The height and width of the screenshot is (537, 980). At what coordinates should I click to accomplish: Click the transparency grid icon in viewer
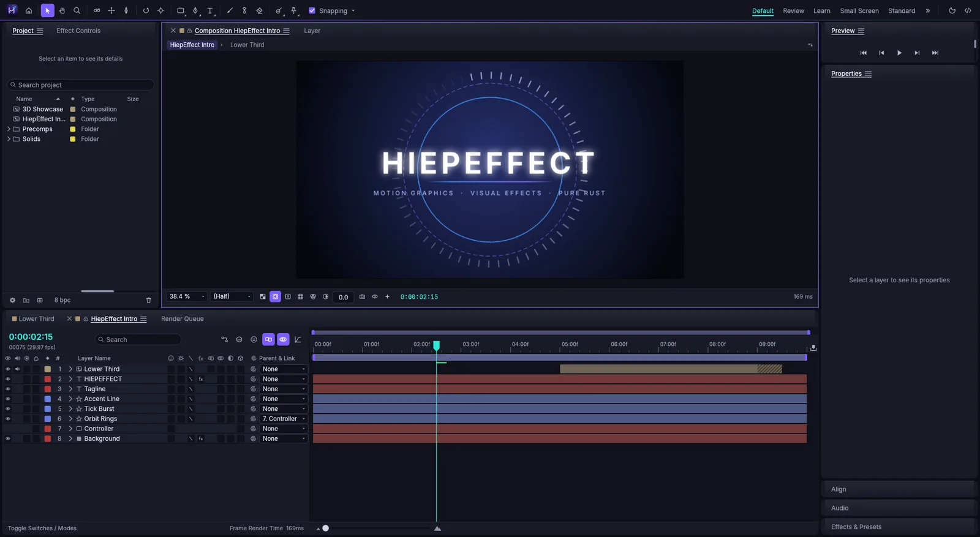[x=263, y=296]
